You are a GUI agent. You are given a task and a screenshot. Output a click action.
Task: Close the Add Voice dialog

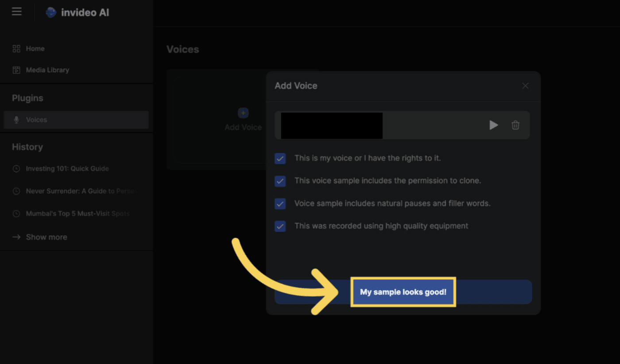tap(525, 85)
